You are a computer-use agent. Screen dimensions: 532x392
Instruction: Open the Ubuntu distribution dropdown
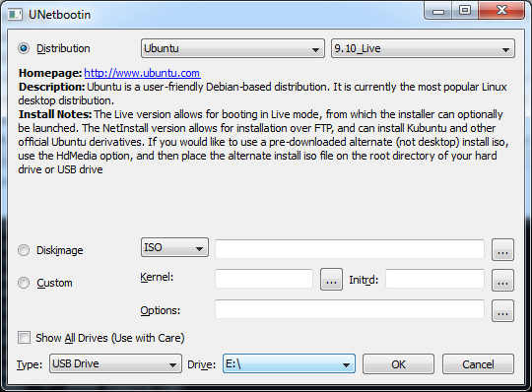point(233,48)
